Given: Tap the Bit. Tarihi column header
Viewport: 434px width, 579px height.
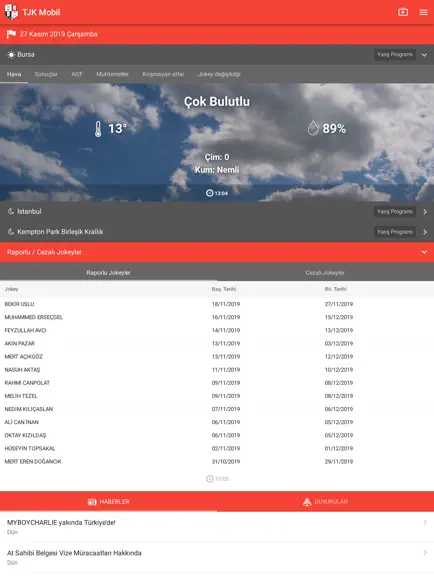Looking at the screenshot, I should [336, 289].
